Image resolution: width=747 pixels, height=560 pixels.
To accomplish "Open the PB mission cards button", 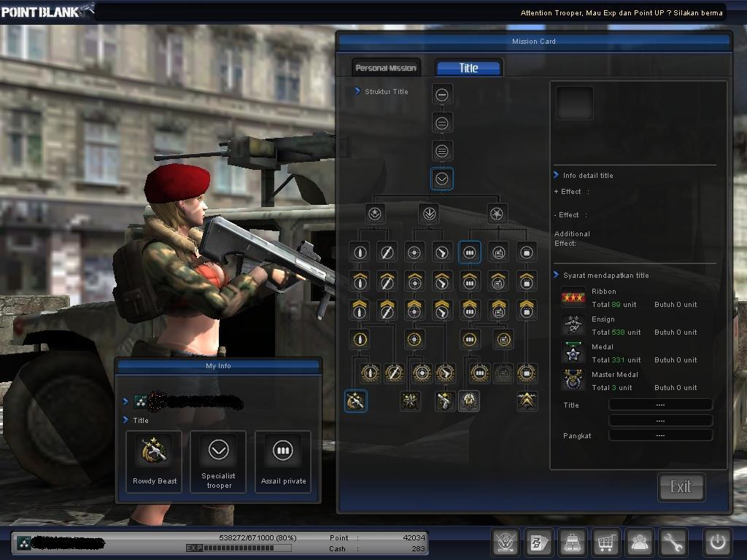I will [538, 542].
